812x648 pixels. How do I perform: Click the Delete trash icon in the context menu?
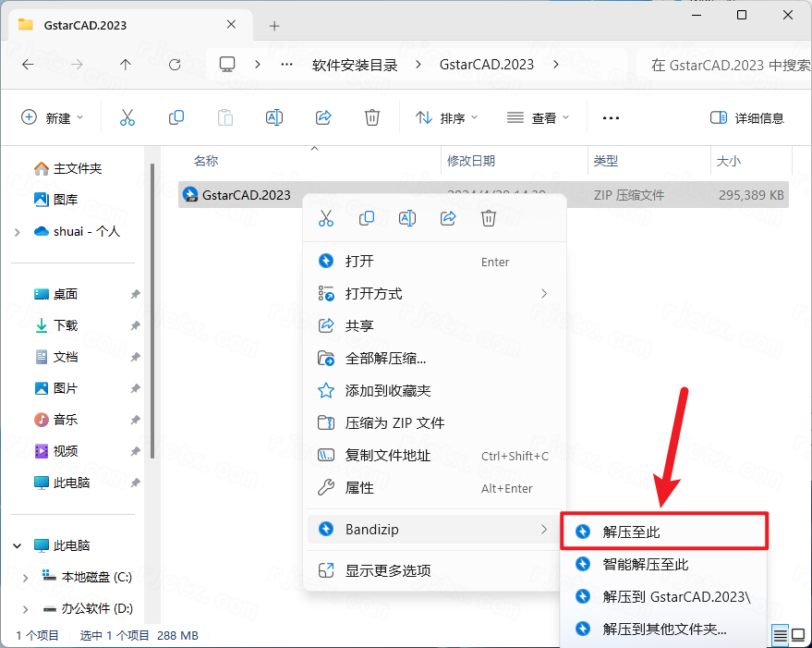click(x=489, y=218)
